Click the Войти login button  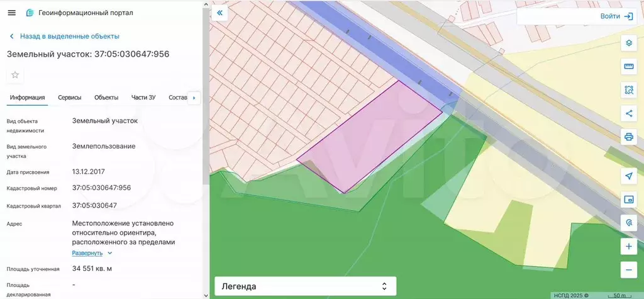616,16
